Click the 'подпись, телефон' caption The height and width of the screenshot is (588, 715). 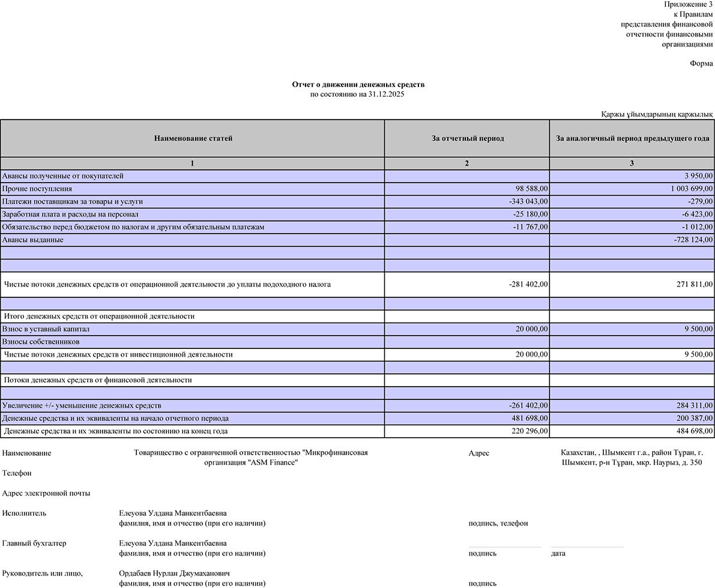click(x=498, y=523)
